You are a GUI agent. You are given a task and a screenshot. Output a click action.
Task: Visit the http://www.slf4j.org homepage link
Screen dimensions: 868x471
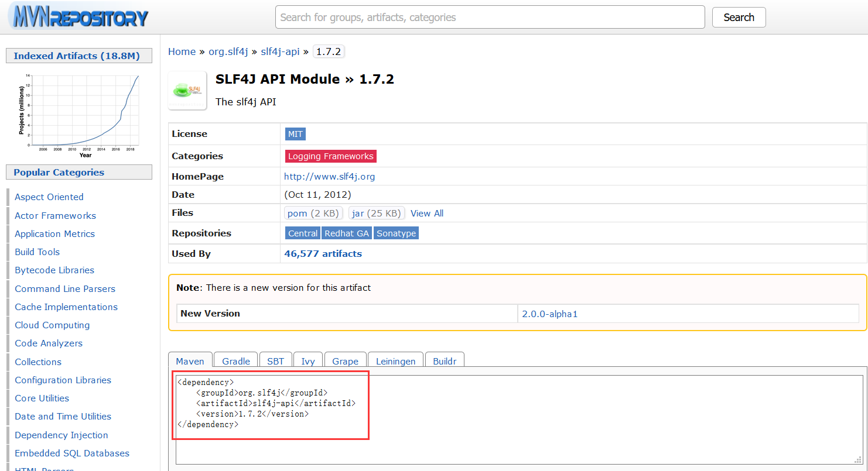tap(329, 176)
